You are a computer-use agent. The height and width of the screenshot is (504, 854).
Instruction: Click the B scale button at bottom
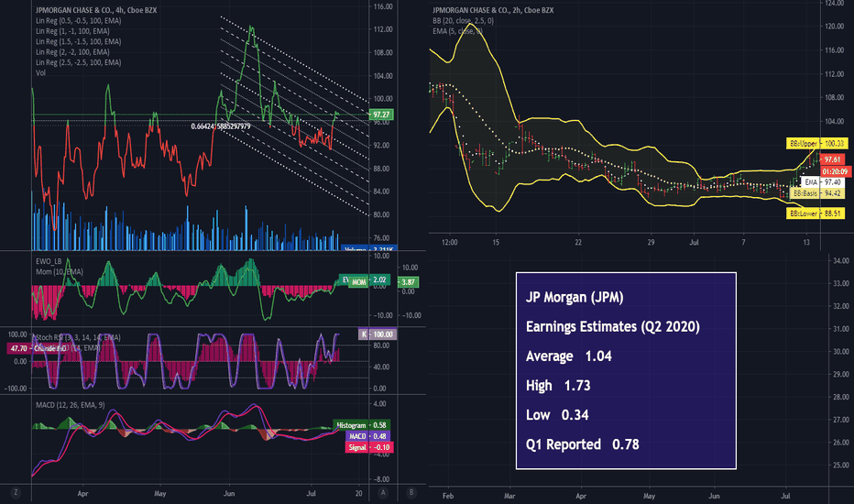[411, 493]
